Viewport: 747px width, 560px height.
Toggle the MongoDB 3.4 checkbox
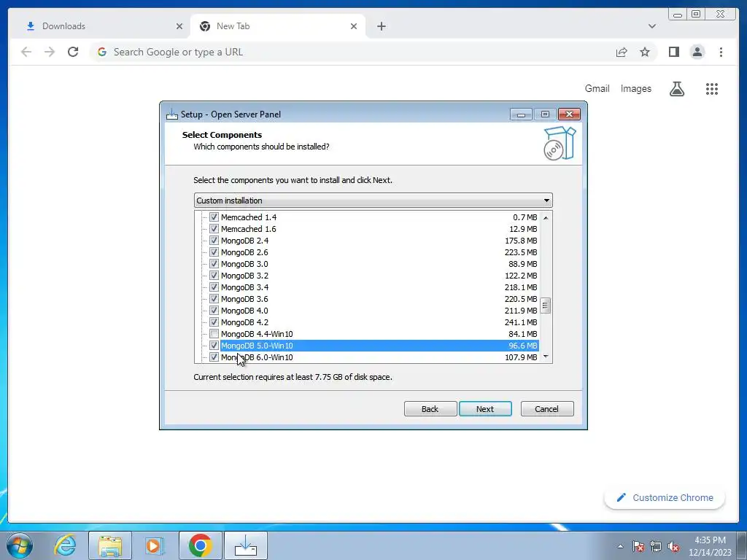pyautogui.click(x=214, y=287)
